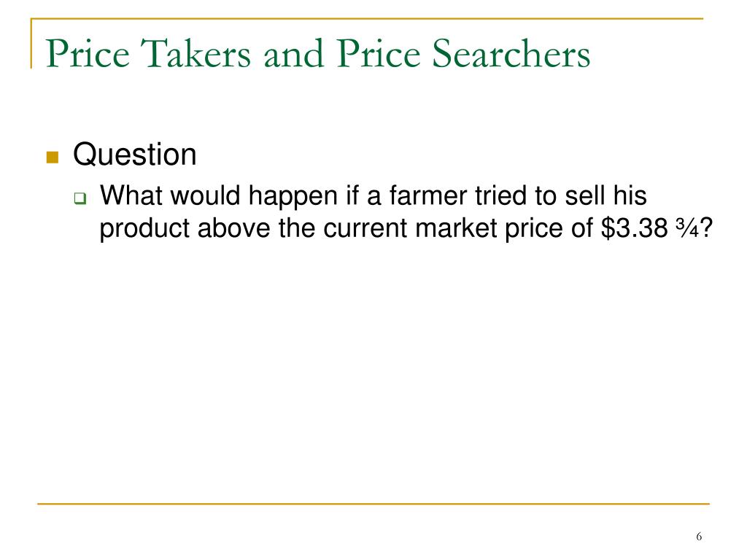Viewport: 747px width, 560px height.
Task: Click the word Price starting the title
Action: pos(88,53)
